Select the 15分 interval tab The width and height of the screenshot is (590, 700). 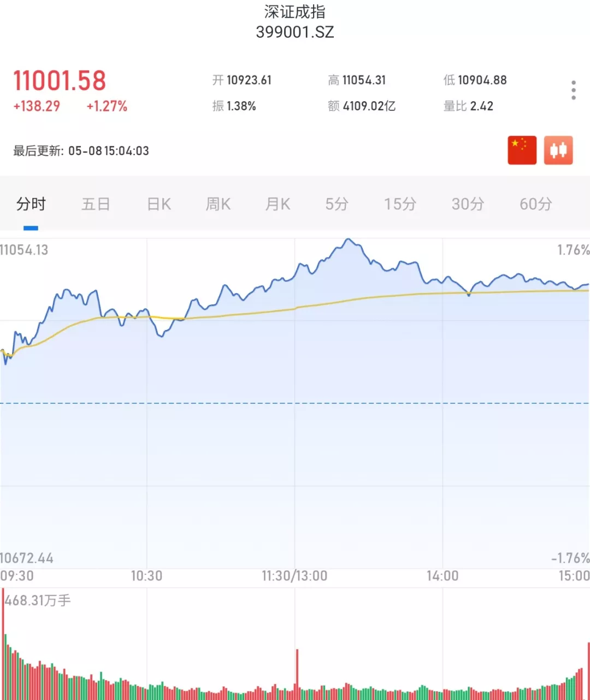(399, 204)
